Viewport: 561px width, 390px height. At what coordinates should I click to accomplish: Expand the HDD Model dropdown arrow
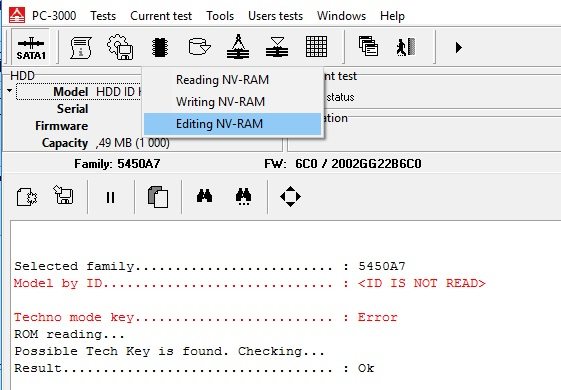click(10, 91)
